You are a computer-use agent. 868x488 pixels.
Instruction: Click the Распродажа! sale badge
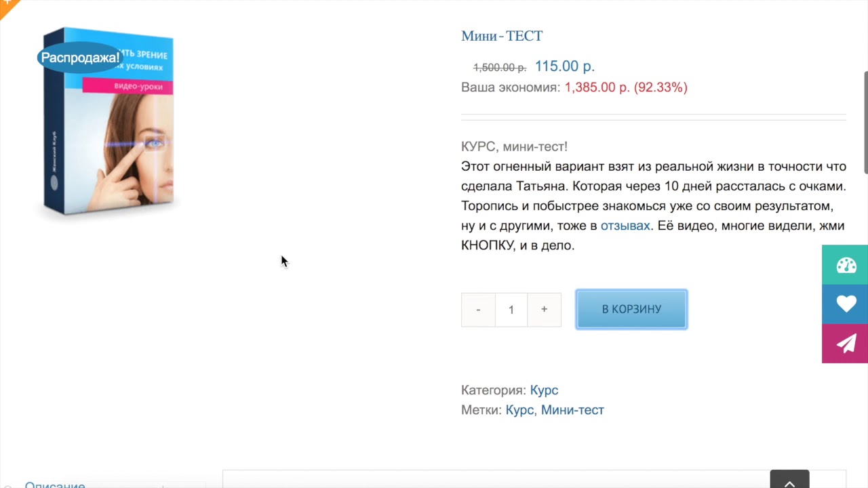point(80,58)
